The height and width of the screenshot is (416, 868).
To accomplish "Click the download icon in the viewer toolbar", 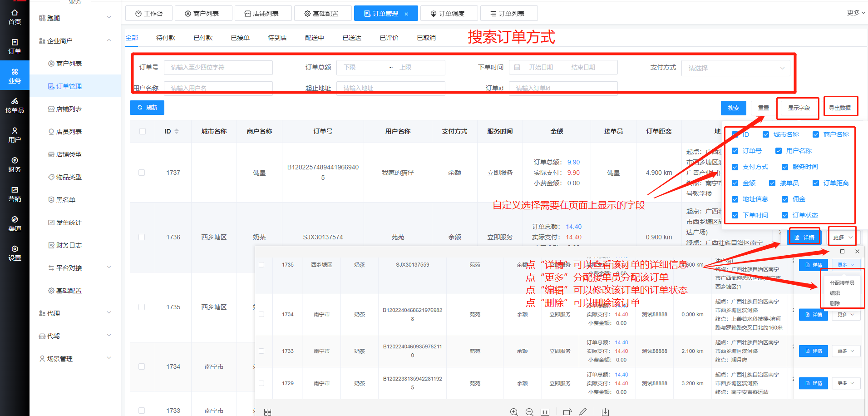I will 605,412.
